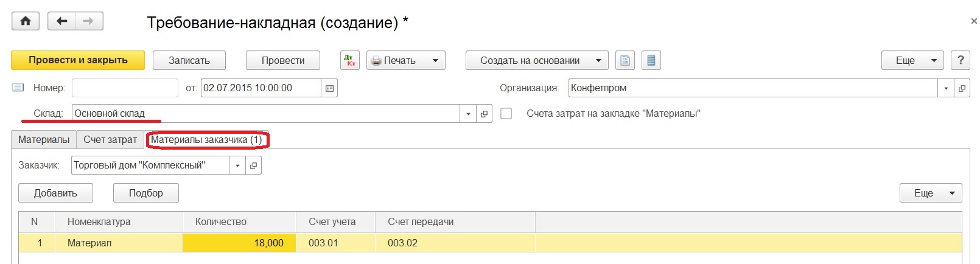Click the Добавить button
Image resolution: width=980 pixels, height=264 pixels.
[x=55, y=193]
